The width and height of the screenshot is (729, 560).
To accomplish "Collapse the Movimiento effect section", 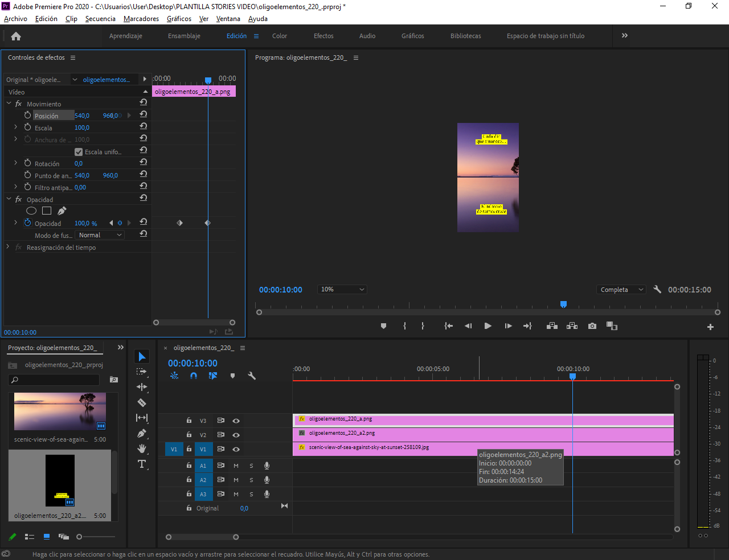I will coord(9,104).
